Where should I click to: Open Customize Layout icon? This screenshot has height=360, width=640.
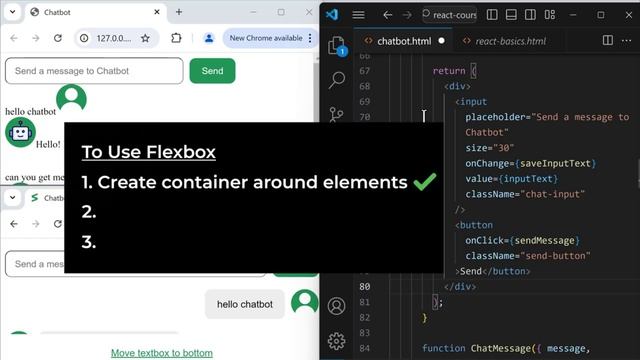tap(550, 15)
